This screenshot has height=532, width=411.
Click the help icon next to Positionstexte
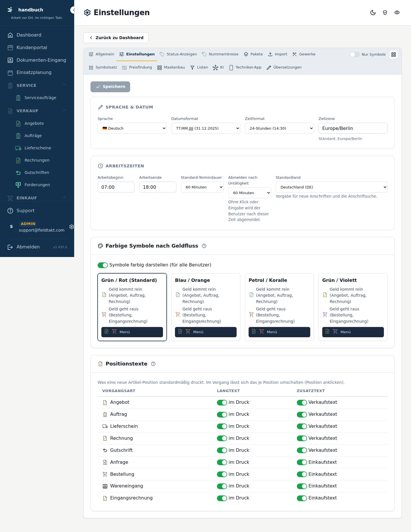153,364
